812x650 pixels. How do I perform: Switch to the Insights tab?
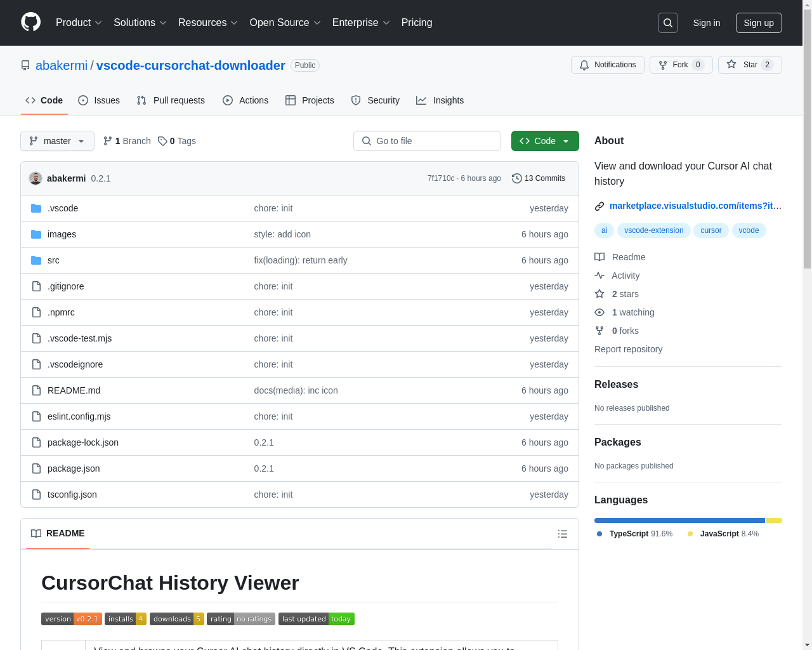point(440,100)
